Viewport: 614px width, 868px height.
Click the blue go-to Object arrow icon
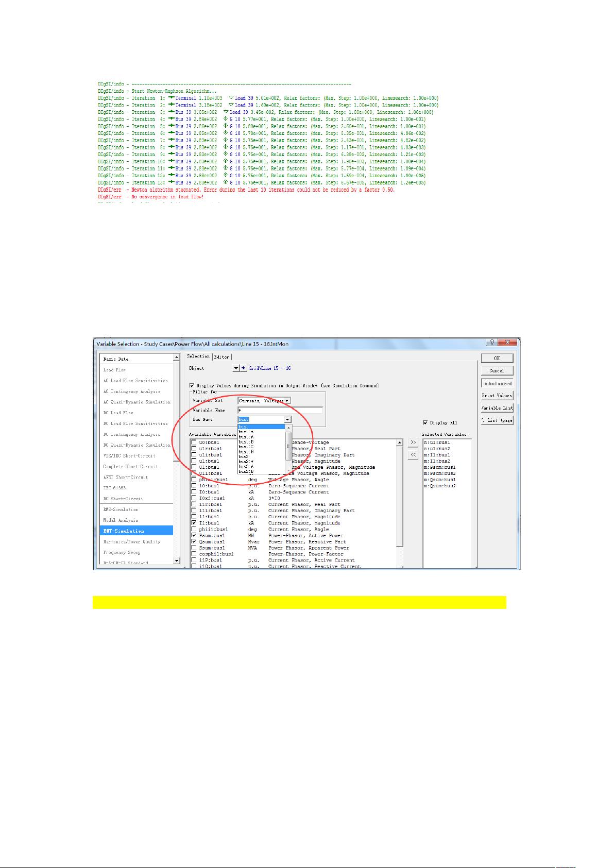(243, 368)
